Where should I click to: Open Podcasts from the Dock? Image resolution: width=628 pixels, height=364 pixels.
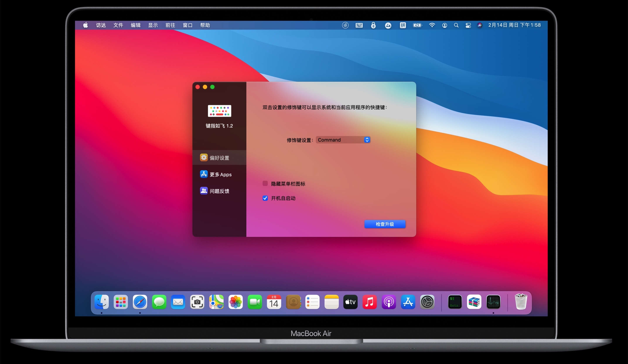click(389, 302)
